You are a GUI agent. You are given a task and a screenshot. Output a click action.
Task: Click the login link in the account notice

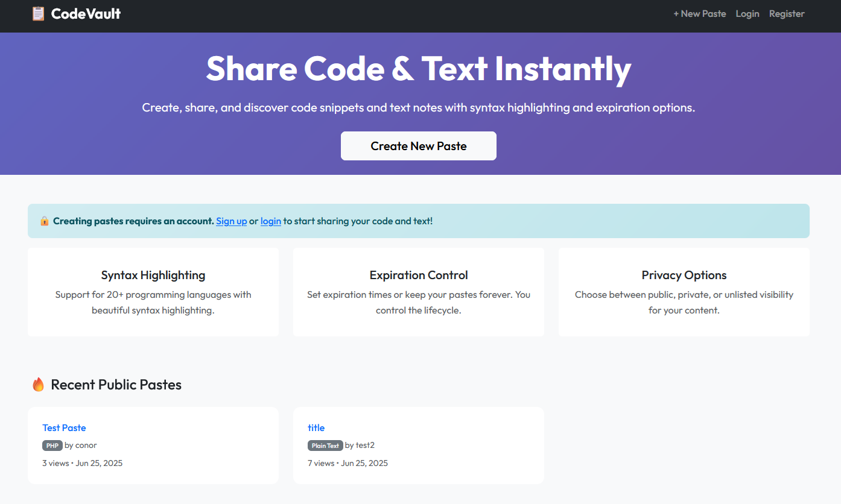pos(270,221)
